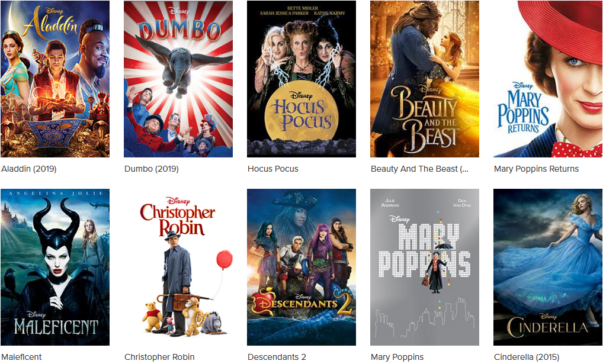The height and width of the screenshot is (364, 603).
Task: Select the Hocus Pocus poster
Action: tap(301, 79)
